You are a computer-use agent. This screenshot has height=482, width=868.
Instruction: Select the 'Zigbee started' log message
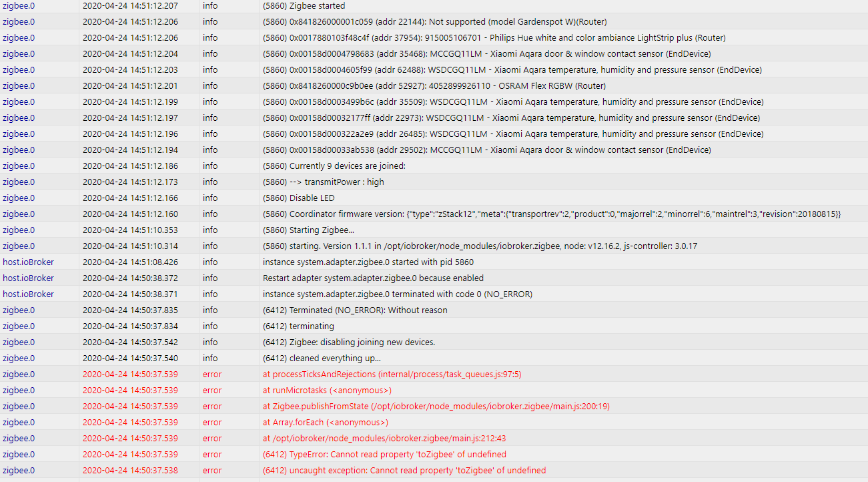tap(304, 6)
